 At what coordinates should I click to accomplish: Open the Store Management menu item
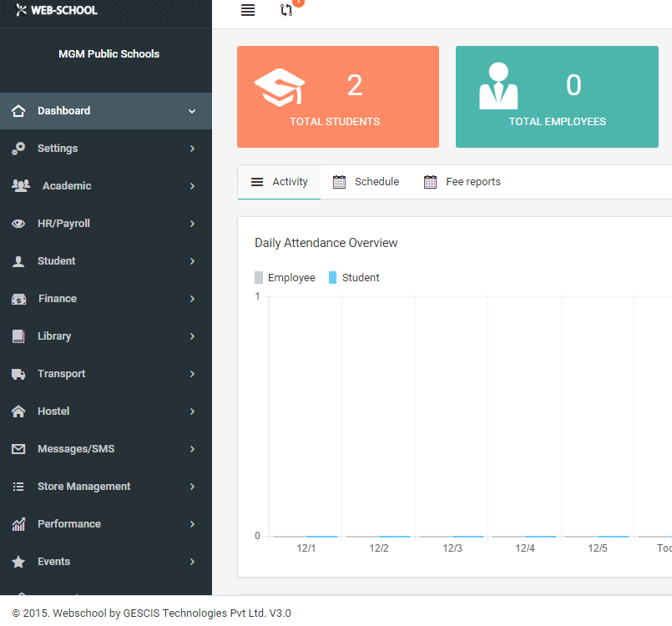(83, 487)
